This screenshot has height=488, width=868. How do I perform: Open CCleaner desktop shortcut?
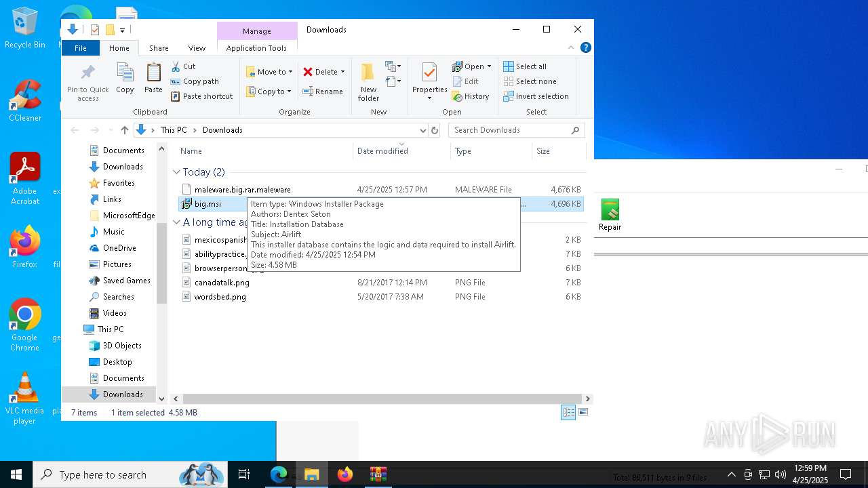pos(25,101)
